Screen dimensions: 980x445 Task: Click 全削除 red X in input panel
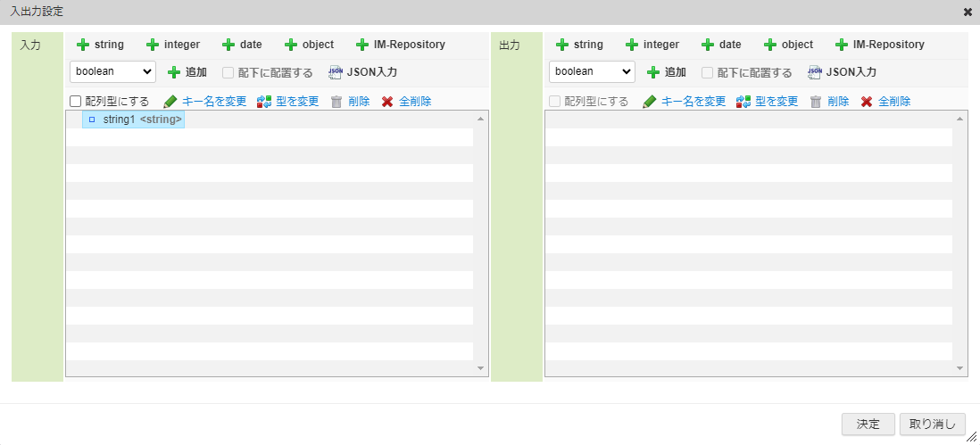click(387, 102)
